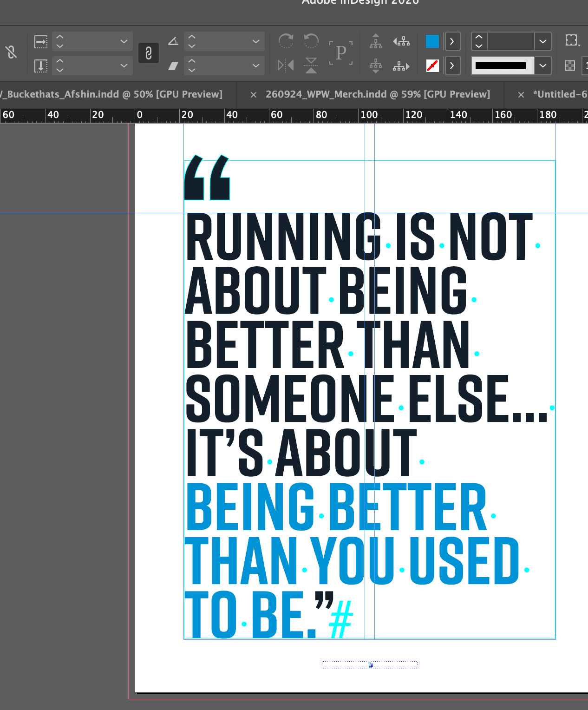Select the container icon
Image resolution: width=588 pixels, height=710 pixels.
[376, 41]
